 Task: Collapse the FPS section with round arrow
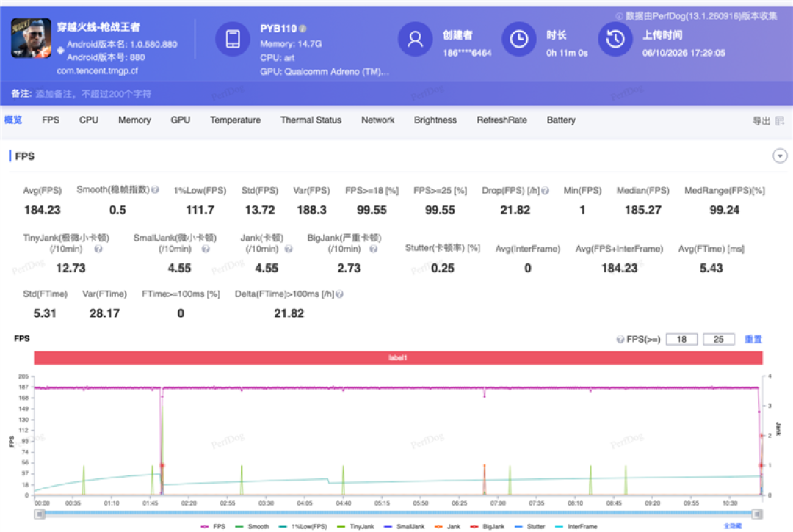[780, 156]
